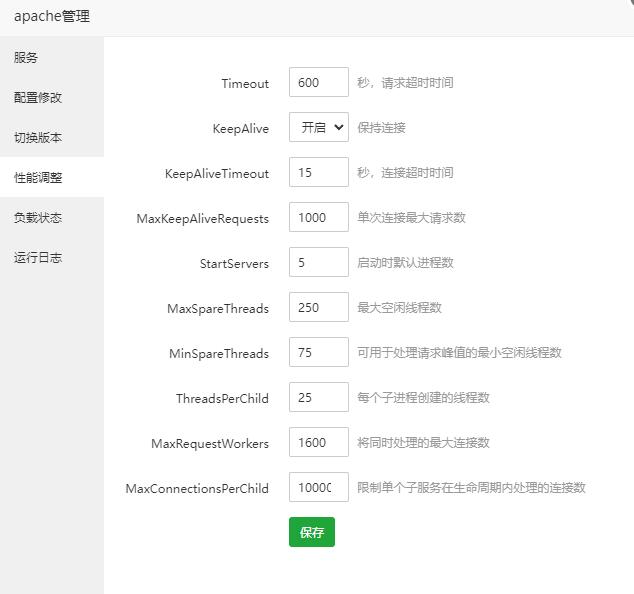Open the KeepAlive 开启 dropdown
This screenshot has width=634, height=594.
[319, 127]
